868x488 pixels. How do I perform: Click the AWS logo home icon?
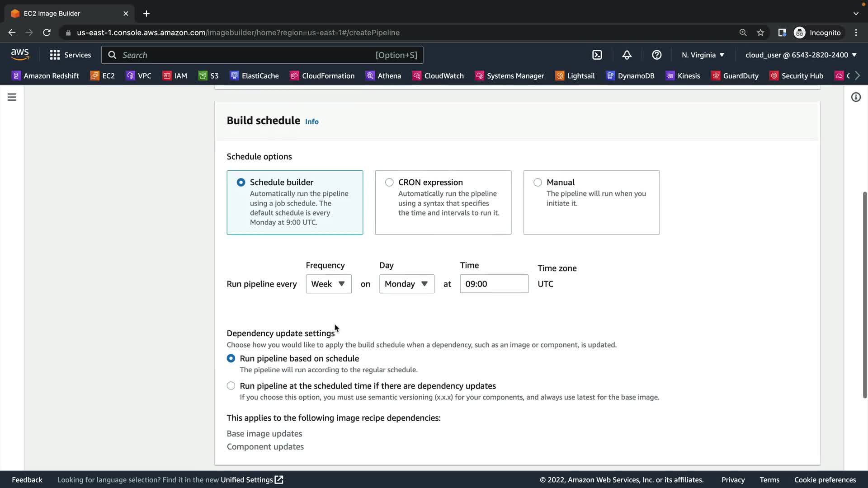click(20, 55)
